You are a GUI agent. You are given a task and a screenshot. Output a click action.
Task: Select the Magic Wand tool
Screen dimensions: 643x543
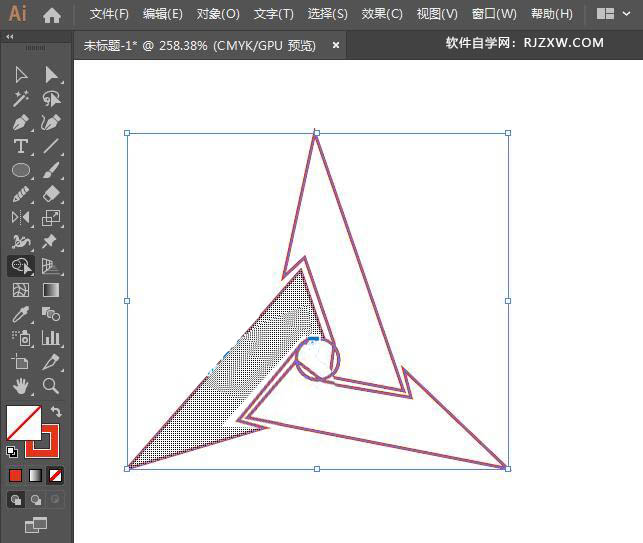point(21,99)
